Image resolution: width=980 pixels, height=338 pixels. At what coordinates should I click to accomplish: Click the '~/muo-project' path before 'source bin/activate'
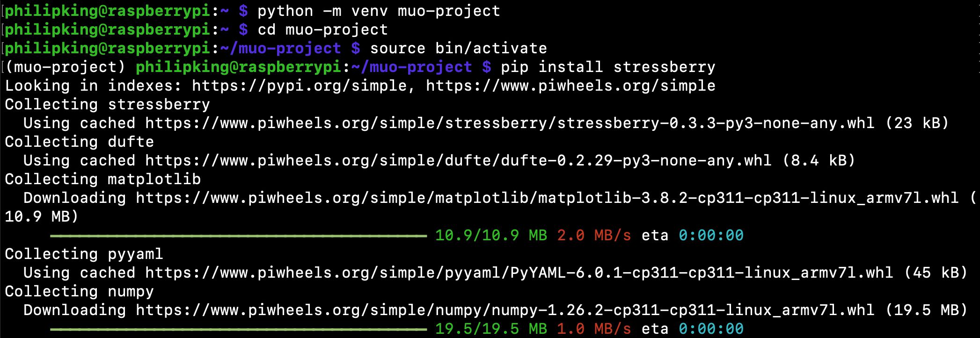click(280, 49)
